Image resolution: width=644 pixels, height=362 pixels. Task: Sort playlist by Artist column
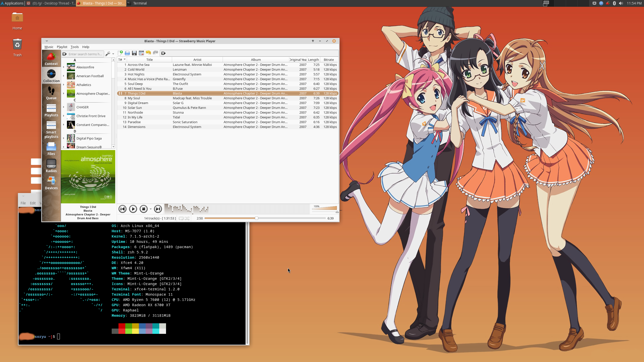click(197, 60)
